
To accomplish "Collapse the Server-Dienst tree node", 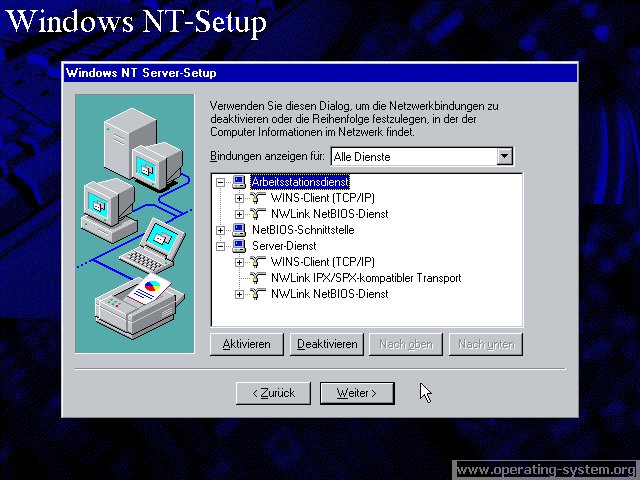I will coord(220,246).
